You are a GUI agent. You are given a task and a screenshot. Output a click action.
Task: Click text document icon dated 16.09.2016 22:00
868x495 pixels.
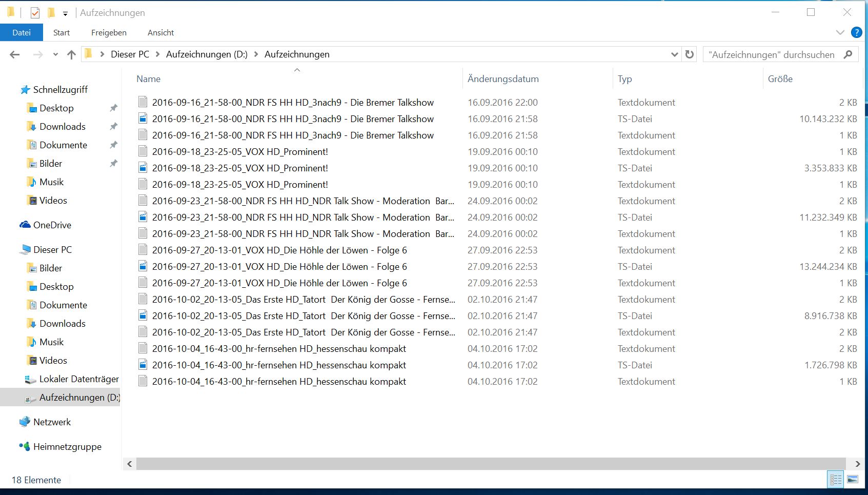(x=143, y=102)
